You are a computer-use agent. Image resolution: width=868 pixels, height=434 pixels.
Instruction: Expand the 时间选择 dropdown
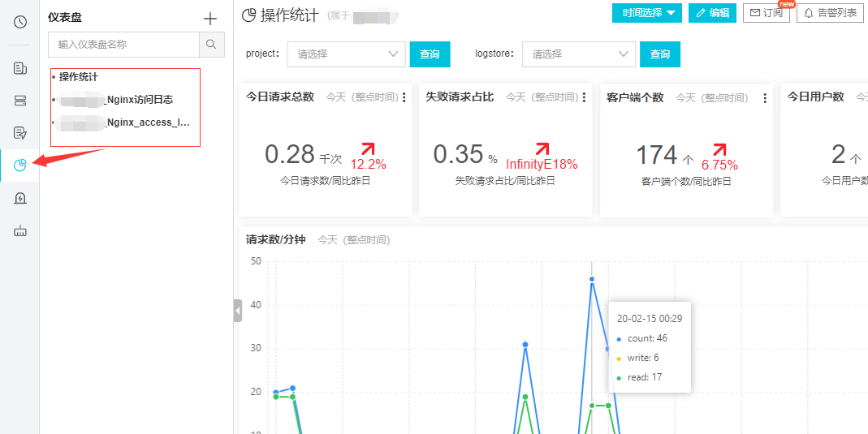click(x=646, y=13)
